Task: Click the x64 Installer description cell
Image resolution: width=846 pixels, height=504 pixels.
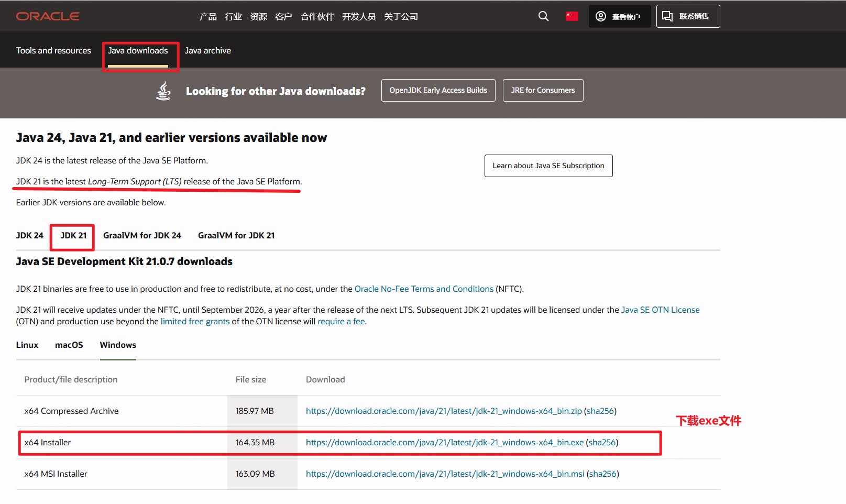Action: pyautogui.click(x=47, y=443)
